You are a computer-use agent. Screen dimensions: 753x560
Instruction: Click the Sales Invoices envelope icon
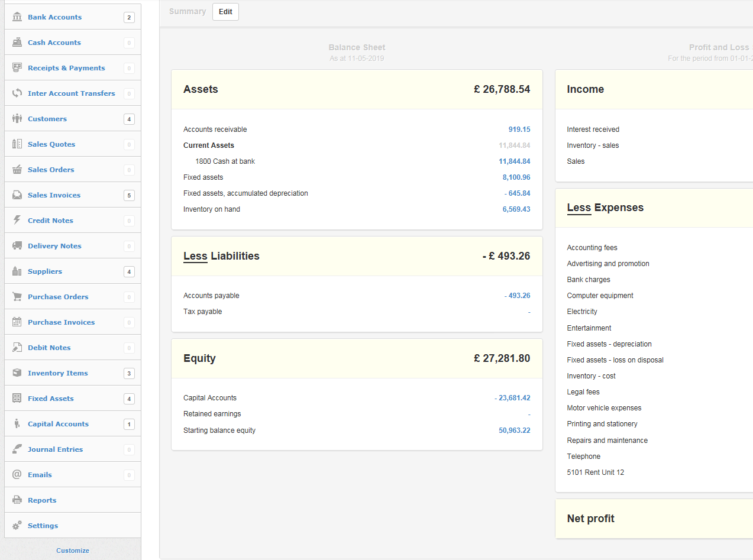tap(17, 195)
